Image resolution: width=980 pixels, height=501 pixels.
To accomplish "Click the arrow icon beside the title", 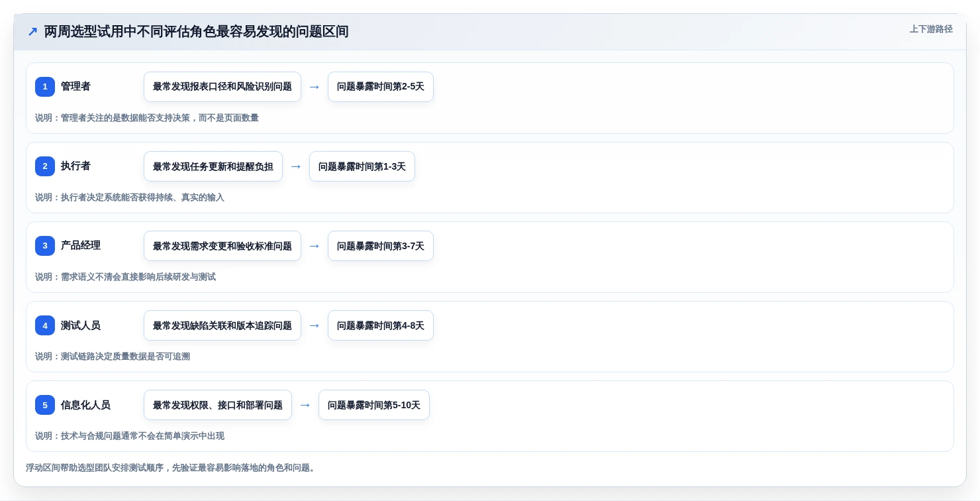I will (32, 32).
